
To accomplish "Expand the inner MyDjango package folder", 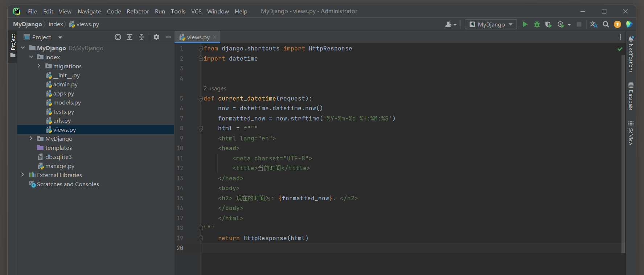I will click(x=31, y=139).
